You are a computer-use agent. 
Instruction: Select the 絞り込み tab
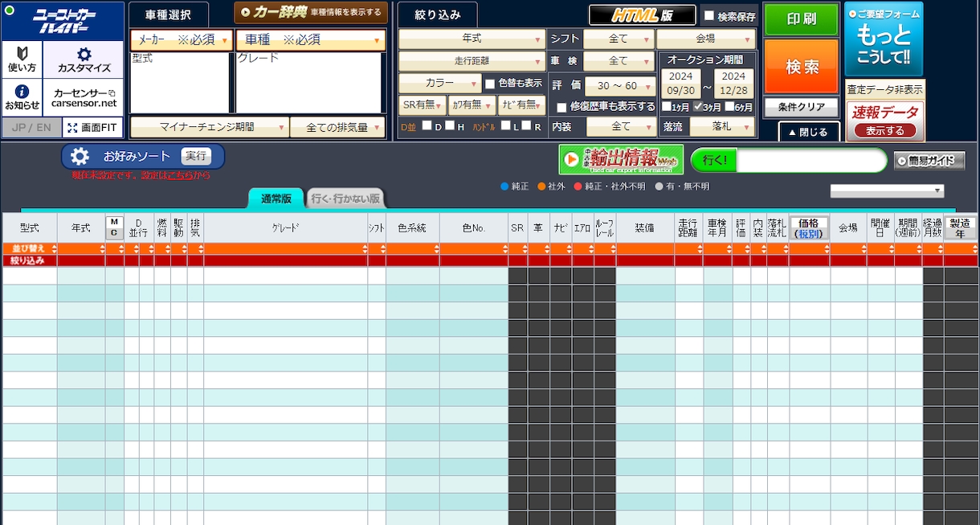pyautogui.click(x=438, y=14)
